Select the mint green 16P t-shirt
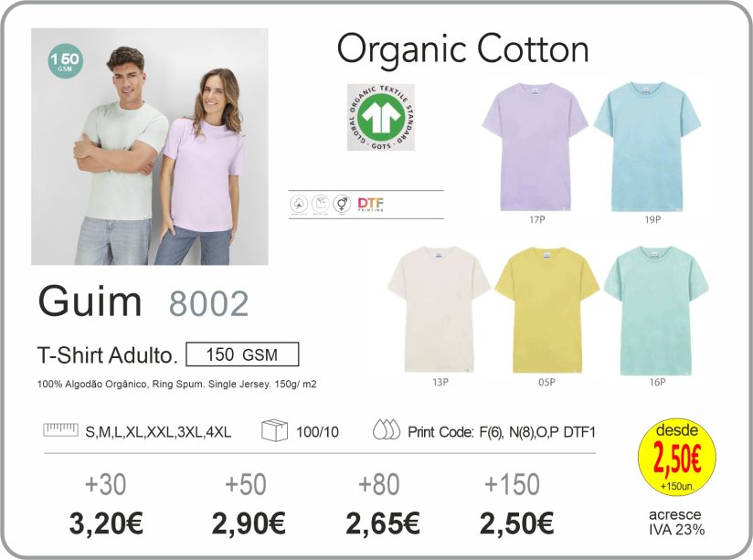Viewport: 753px width, 560px height. pyautogui.click(x=656, y=311)
